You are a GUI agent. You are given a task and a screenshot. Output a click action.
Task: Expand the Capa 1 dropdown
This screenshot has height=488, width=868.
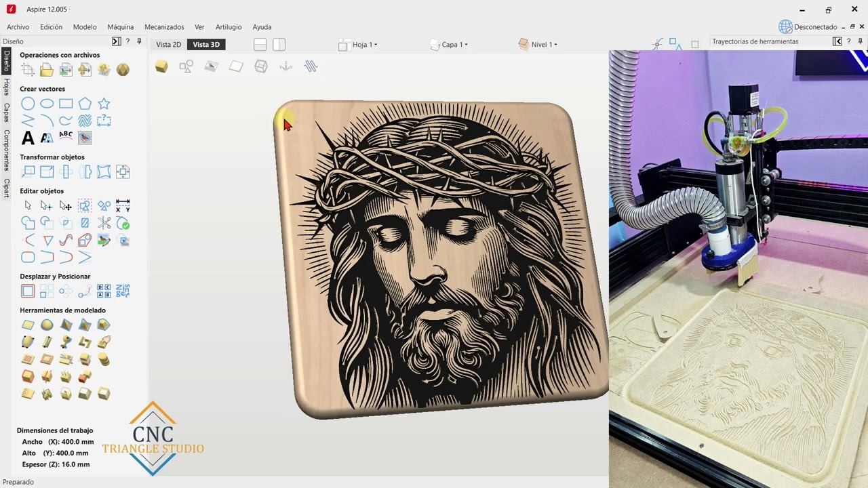click(x=449, y=45)
